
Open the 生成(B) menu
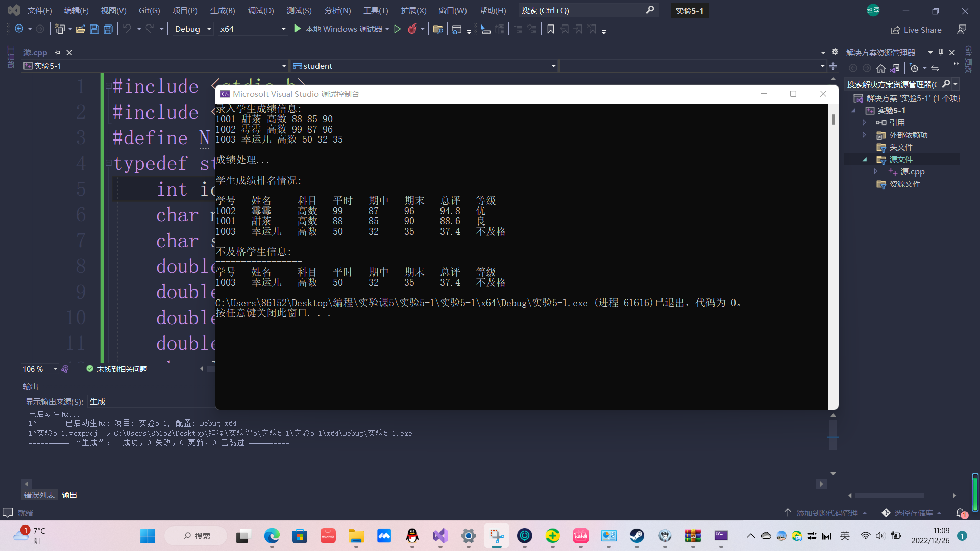point(223,10)
